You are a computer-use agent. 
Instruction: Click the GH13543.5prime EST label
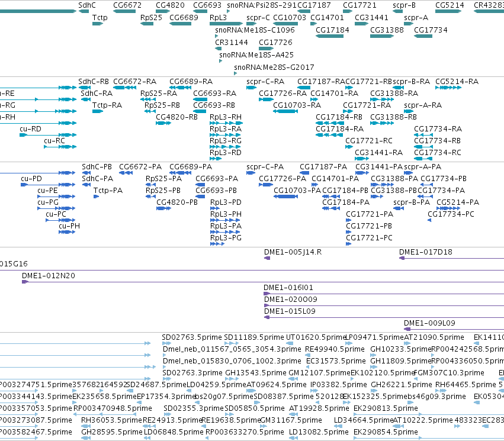pos(255,373)
